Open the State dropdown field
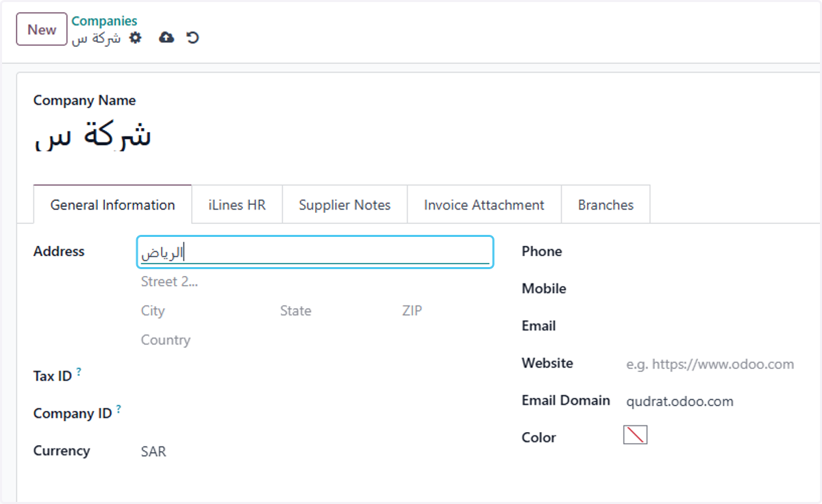Image resolution: width=822 pixels, height=504 pixels. pos(336,311)
